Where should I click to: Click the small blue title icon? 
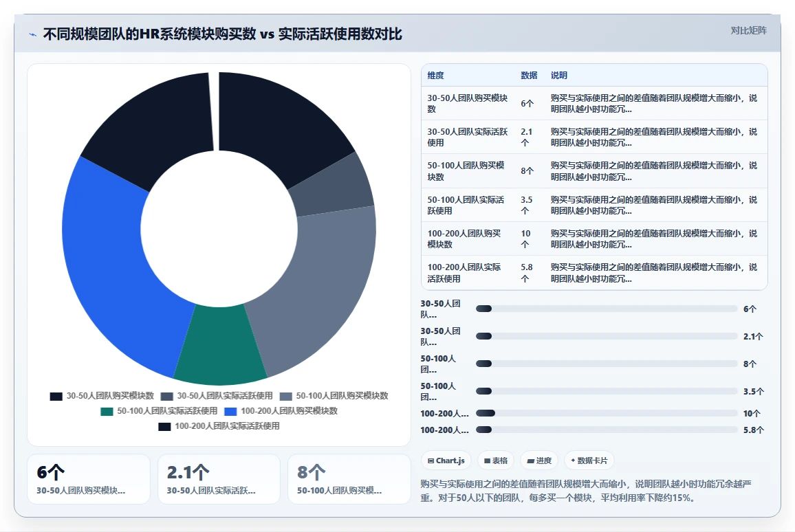click(33, 34)
